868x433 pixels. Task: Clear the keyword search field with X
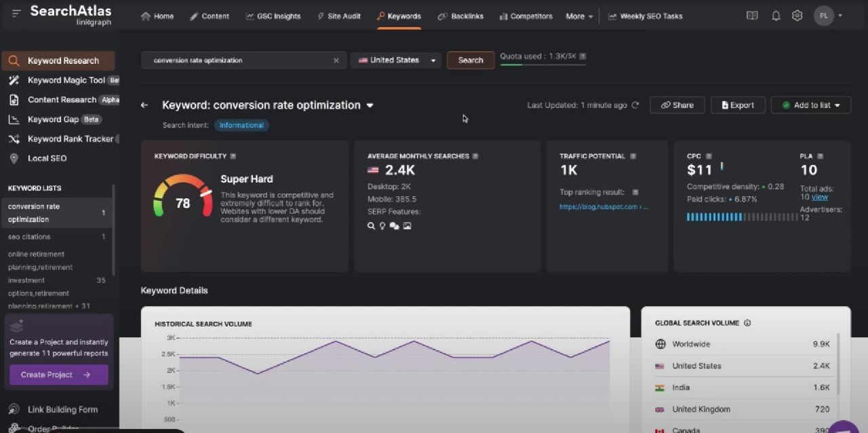click(336, 60)
